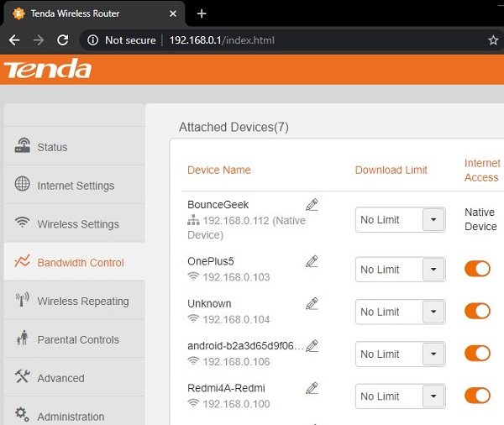Edit the BounceGeek device name with pencil icon
The height and width of the screenshot is (425, 504).
coord(312,204)
